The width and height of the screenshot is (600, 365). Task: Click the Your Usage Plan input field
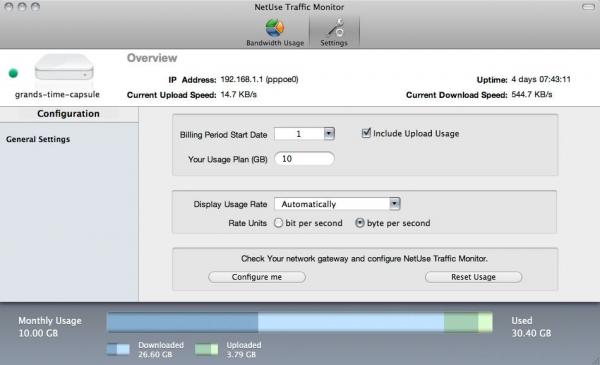tap(304, 159)
